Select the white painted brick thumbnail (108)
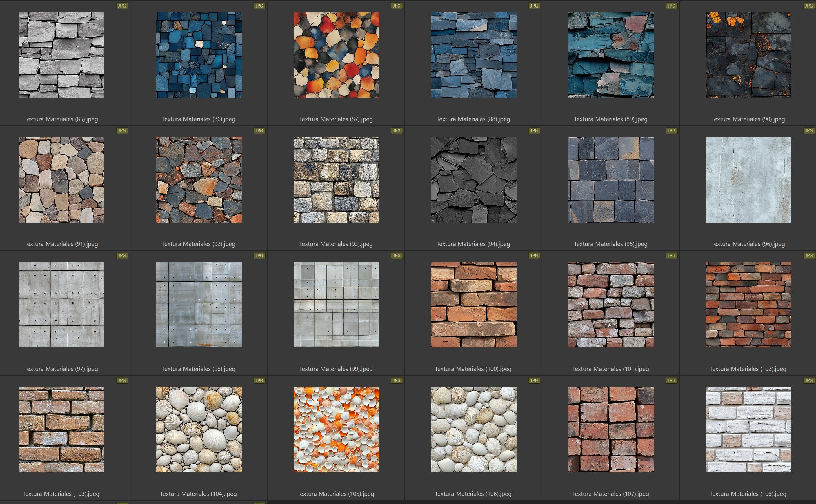 click(748, 429)
